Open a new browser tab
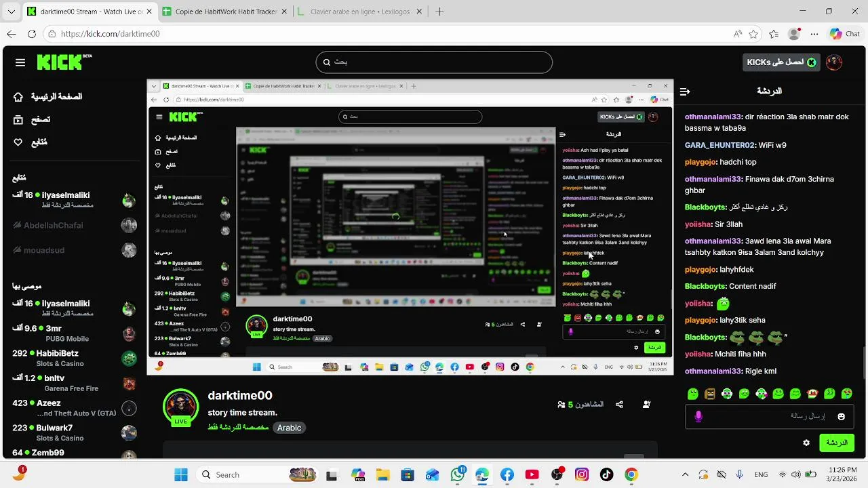Image resolution: width=868 pixels, height=488 pixels. click(439, 12)
